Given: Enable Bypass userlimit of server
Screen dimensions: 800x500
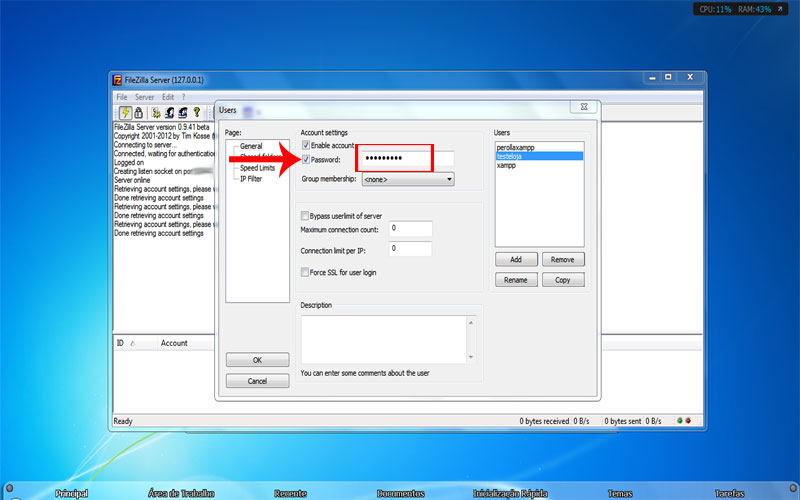Looking at the screenshot, I should pos(305,216).
